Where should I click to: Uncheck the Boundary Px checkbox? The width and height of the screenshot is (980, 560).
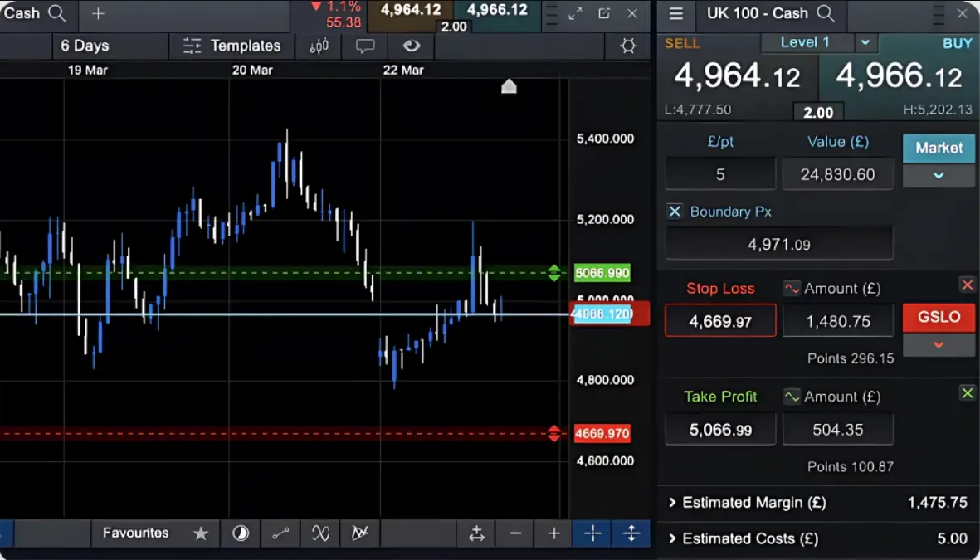point(675,212)
